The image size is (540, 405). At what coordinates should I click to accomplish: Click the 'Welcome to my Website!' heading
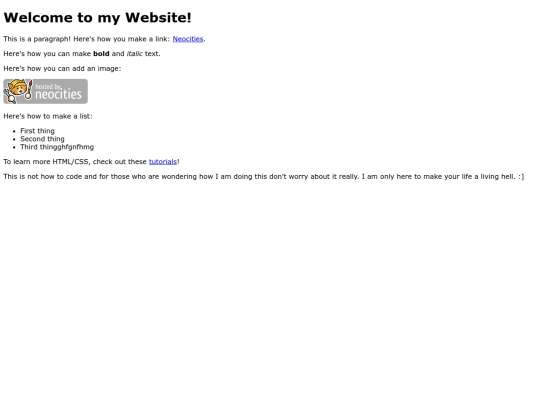pyautogui.click(x=97, y=18)
